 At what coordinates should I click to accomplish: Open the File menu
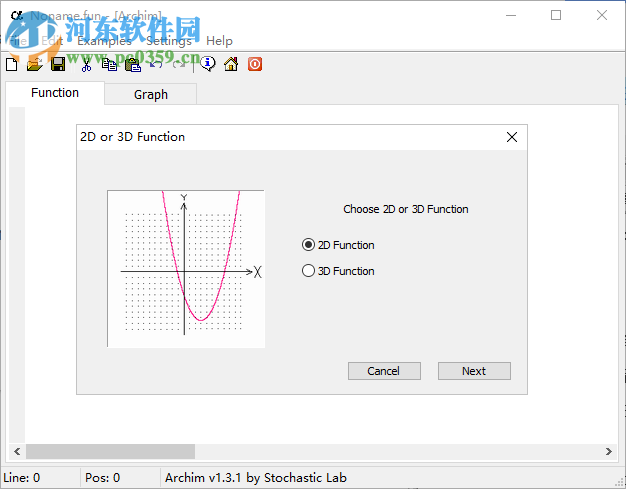tap(18, 41)
